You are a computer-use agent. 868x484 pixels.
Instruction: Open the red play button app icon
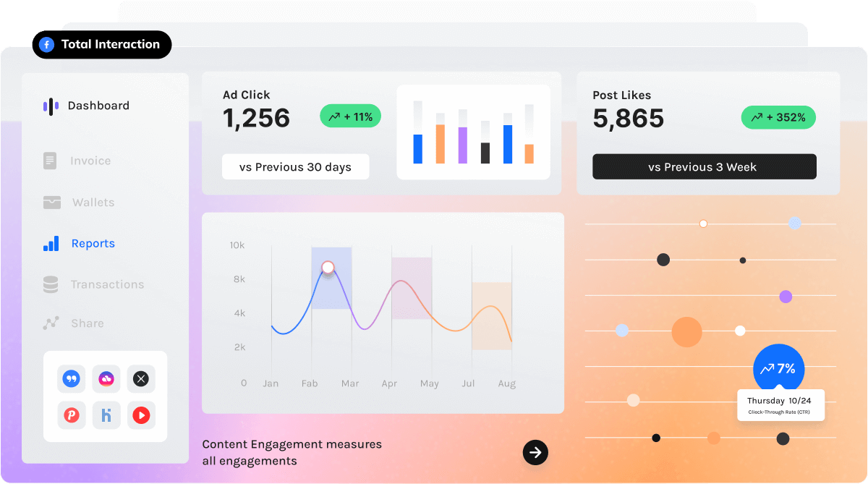[141, 415]
